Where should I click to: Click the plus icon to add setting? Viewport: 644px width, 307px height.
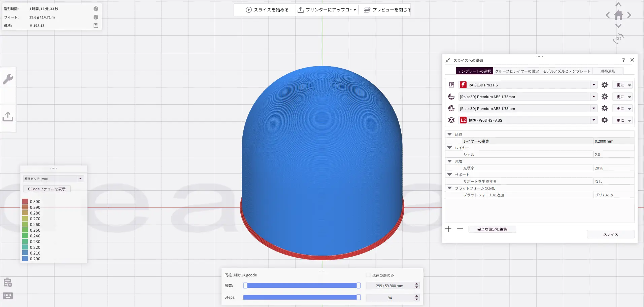[x=448, y=229]
